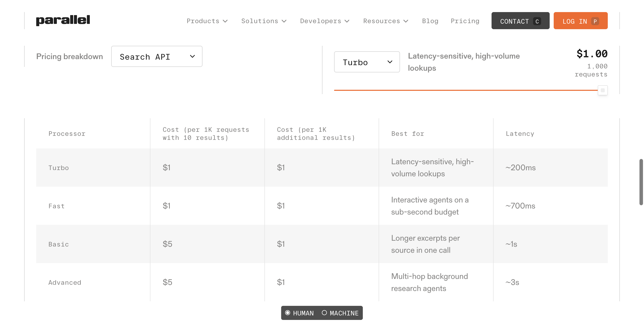644x332 pixels.
Task: Open the Products menu
Action: [x=207, y=21]
